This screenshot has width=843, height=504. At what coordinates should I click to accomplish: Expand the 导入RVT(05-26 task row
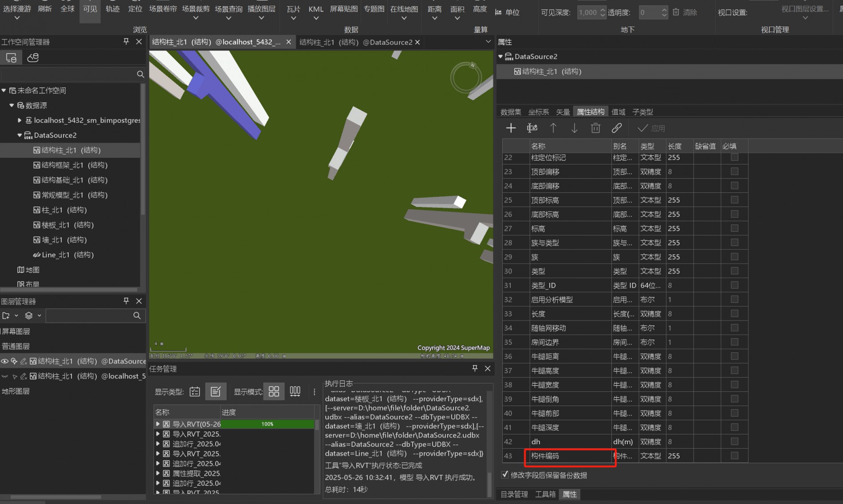158,424
